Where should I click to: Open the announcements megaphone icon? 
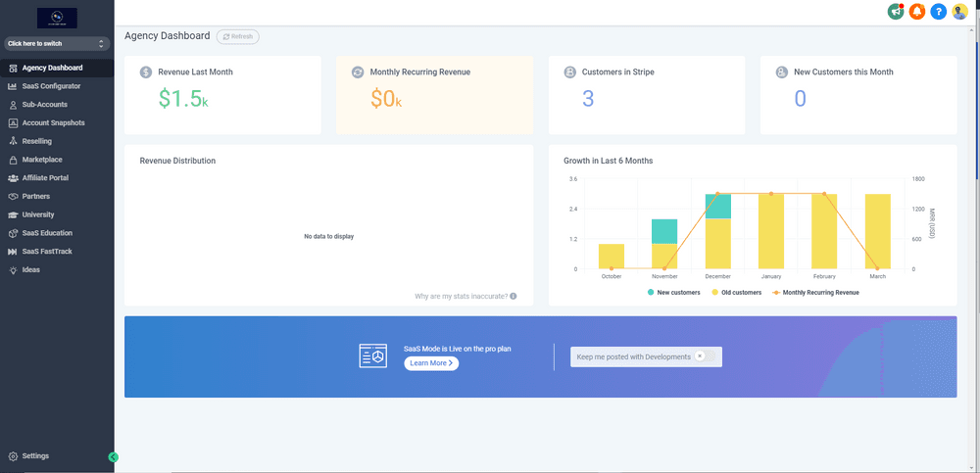(x=896, y=11)
